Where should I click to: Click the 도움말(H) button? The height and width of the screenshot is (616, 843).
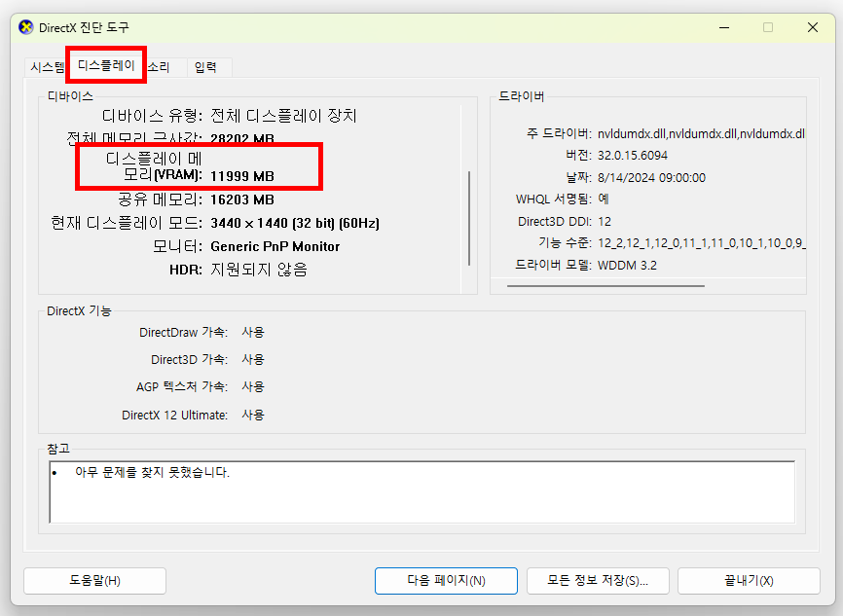pos(94,581)
